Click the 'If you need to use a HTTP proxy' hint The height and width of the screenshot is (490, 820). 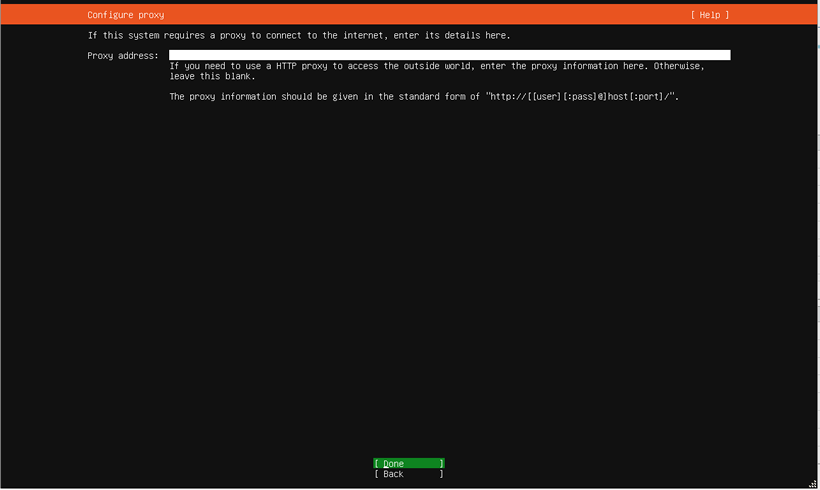pos(437,66)
